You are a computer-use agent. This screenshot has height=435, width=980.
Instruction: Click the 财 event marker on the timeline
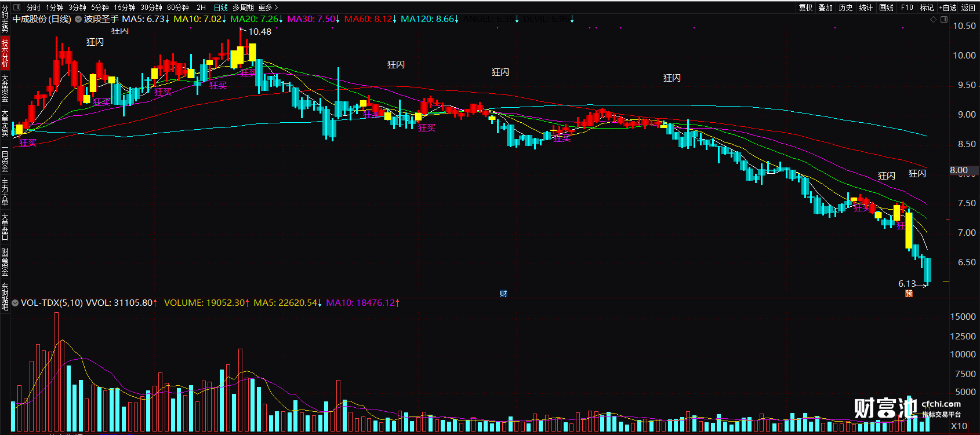(503, 294)
